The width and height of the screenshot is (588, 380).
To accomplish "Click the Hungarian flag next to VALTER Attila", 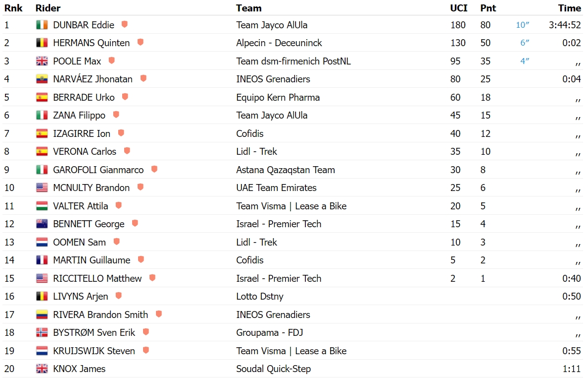I will click(42, 206).
